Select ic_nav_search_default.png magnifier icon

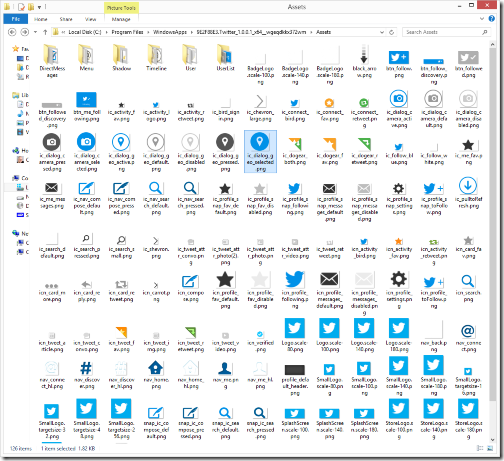(x=156, y=198)
